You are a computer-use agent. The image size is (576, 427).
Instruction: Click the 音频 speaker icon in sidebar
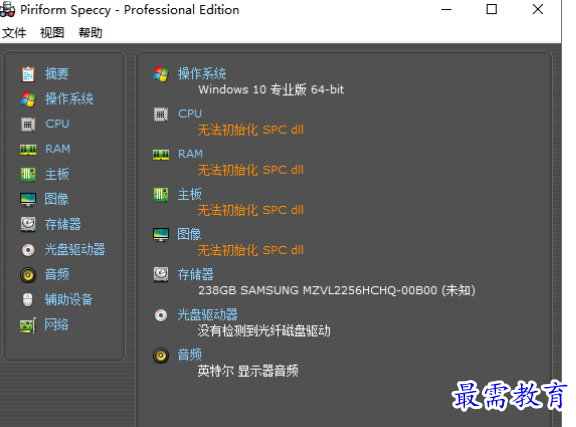(28, 274)
